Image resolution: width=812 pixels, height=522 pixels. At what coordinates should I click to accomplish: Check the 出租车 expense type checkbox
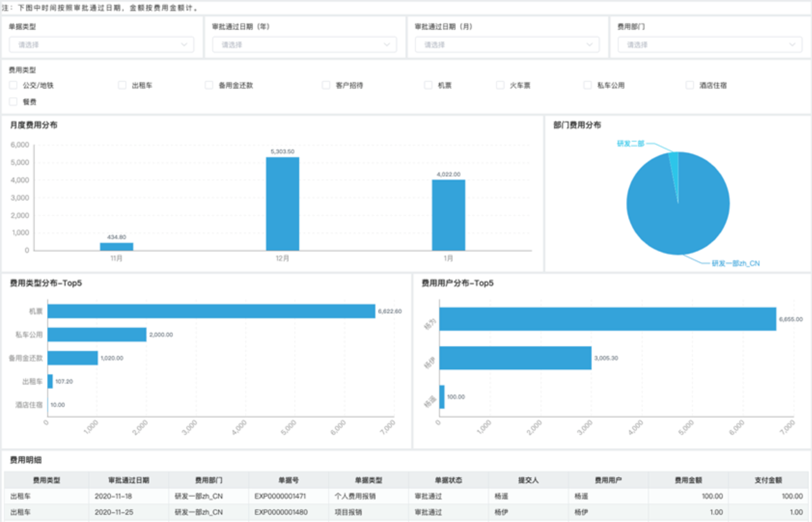pos(122,85)
